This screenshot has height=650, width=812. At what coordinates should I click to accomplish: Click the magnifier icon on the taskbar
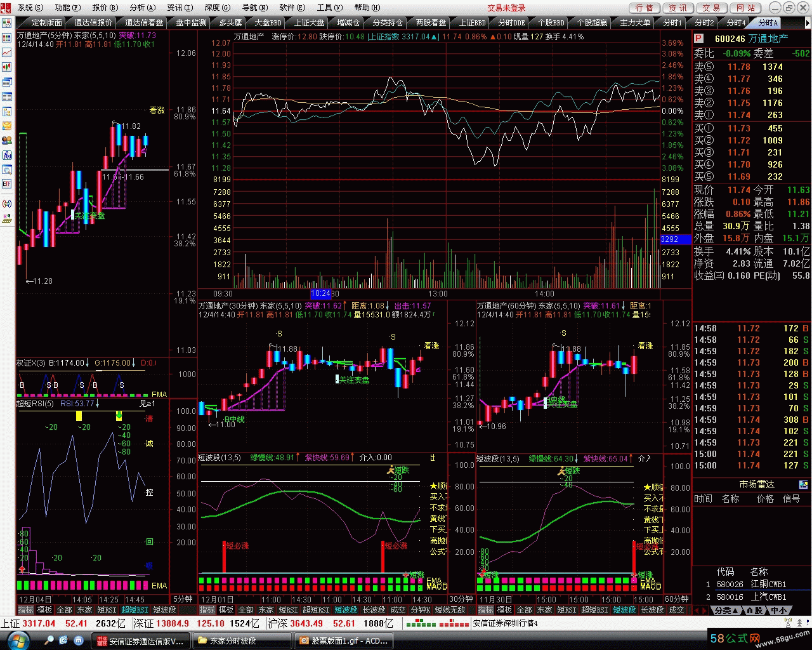49,640
